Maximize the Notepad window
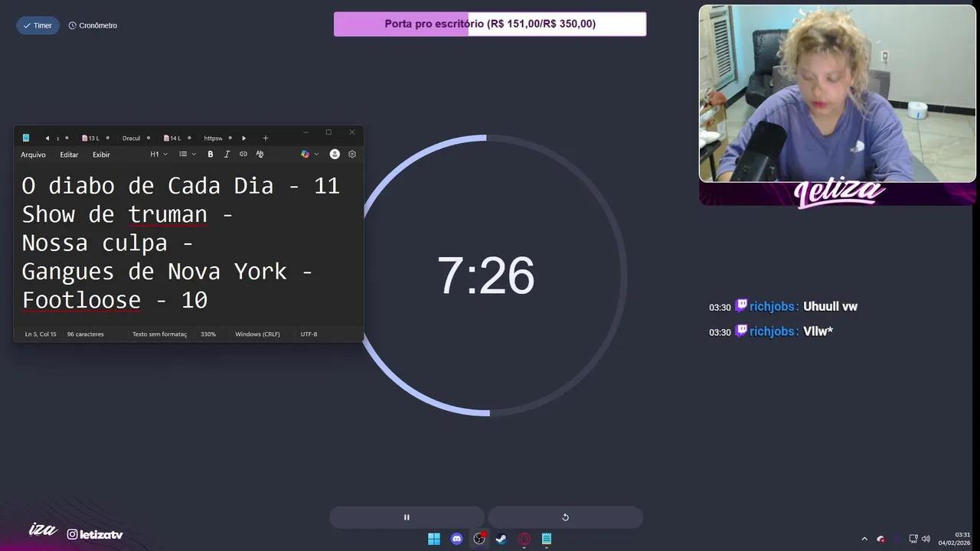This screenshot has width=980, height=551. tap(328, 132)
